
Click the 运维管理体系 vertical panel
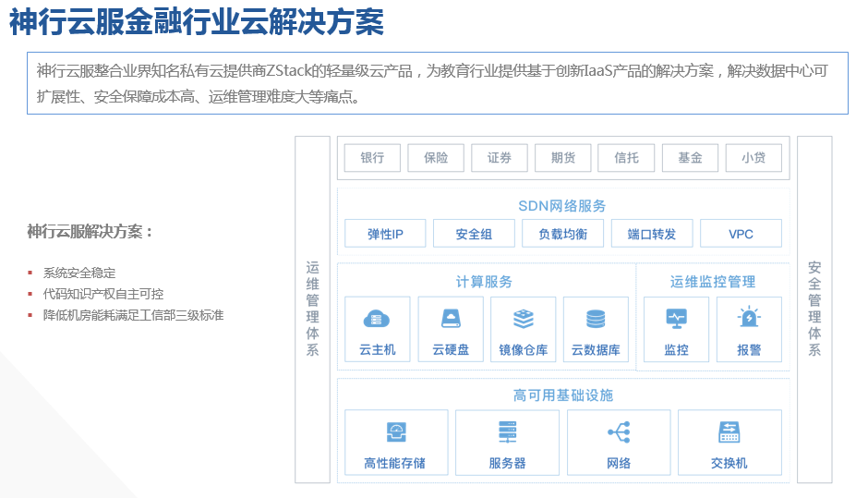pyautogui.click(x=312, y=310)
